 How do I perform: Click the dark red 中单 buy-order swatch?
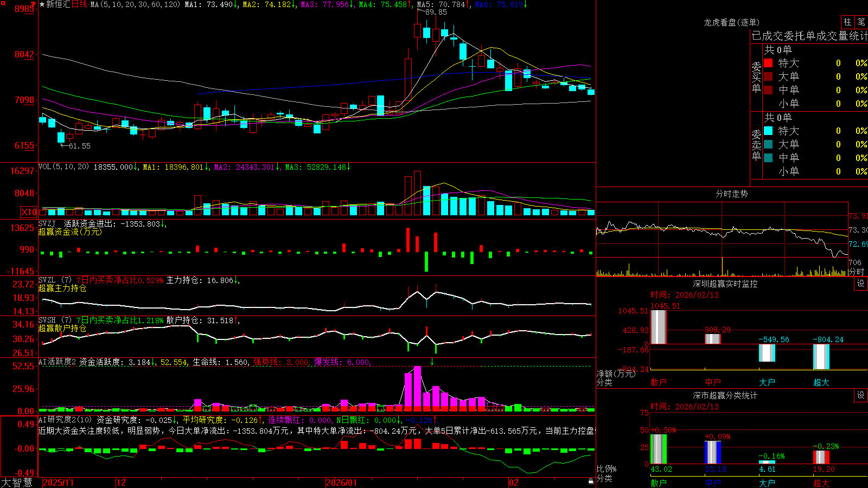coord(768,89)
